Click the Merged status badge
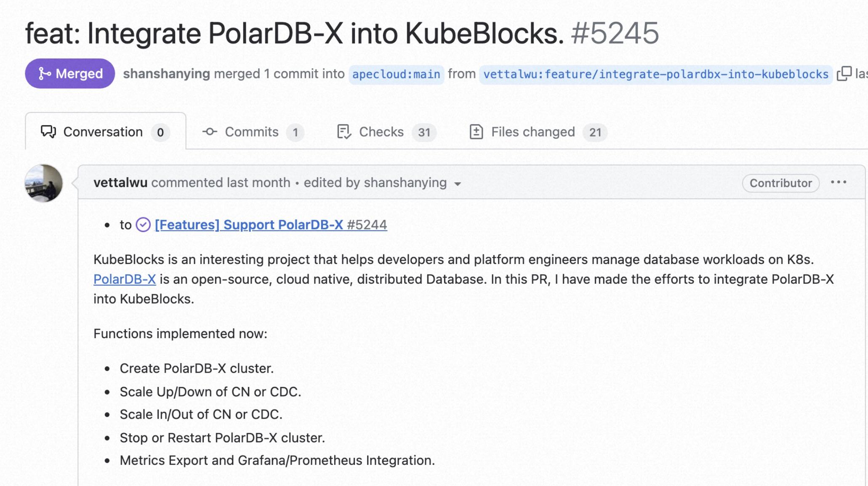The image size is (868, 486). (x=70, y=74)
